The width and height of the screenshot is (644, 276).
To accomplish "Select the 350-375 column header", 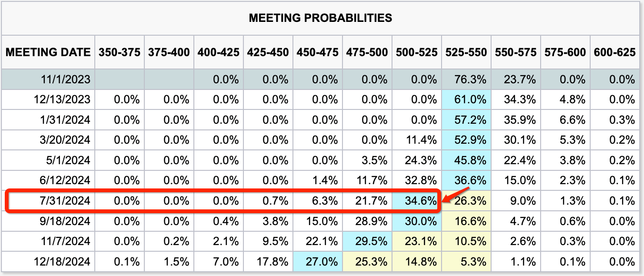I will click(120, 52).
